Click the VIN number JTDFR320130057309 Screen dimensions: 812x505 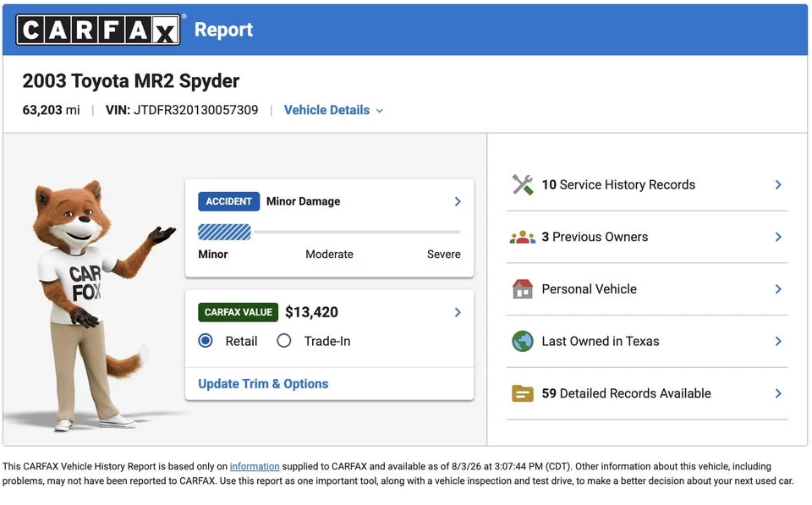coord(195,110)
